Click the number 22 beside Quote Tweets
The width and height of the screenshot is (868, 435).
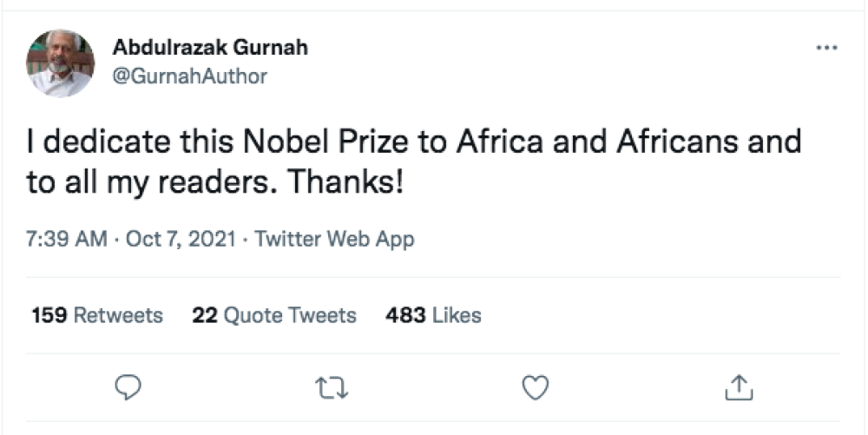pos(204,315)
